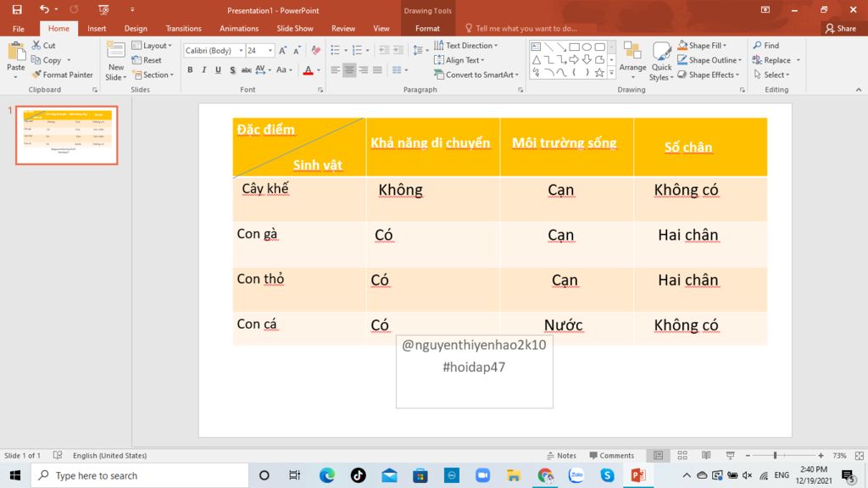Switch to Reading View icon
868x488 pixels.
(706, 455)
